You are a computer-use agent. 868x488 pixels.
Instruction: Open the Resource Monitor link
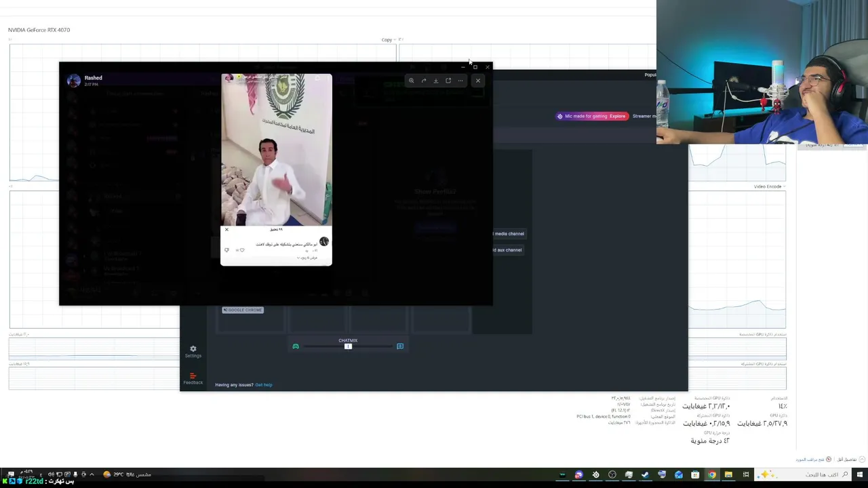[813, 460]
